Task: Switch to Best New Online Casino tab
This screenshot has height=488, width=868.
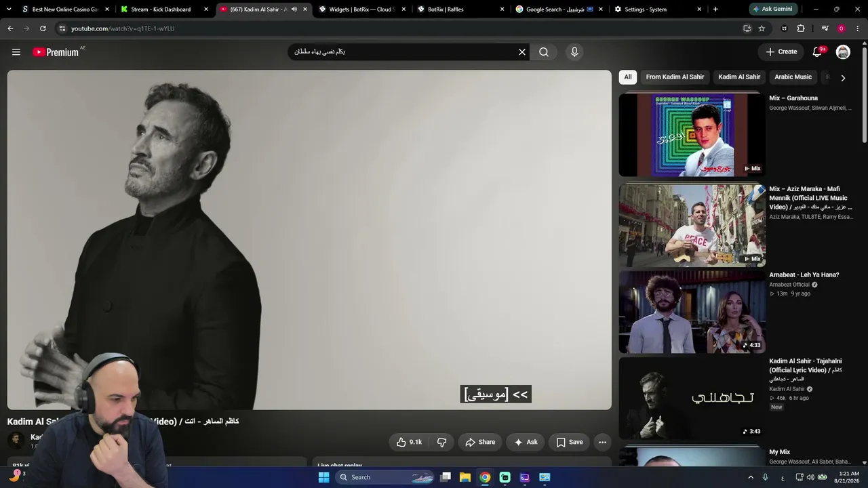Action: click(64, 9)
